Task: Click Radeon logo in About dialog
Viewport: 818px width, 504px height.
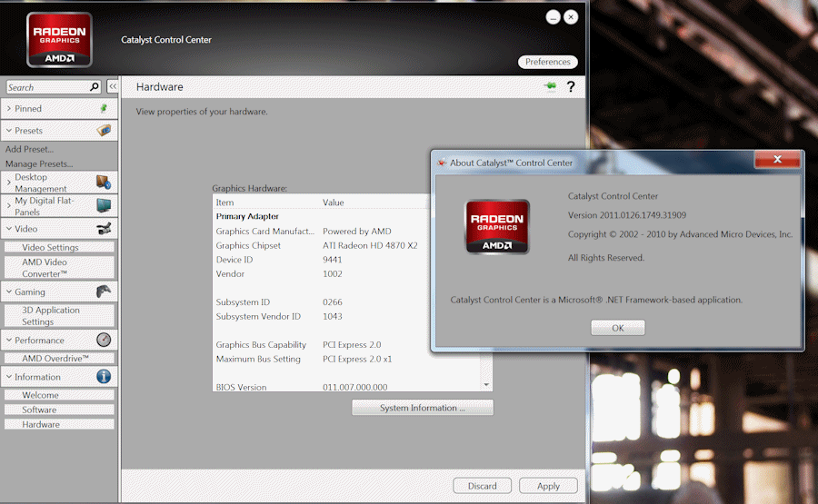Action: [497, 227]
